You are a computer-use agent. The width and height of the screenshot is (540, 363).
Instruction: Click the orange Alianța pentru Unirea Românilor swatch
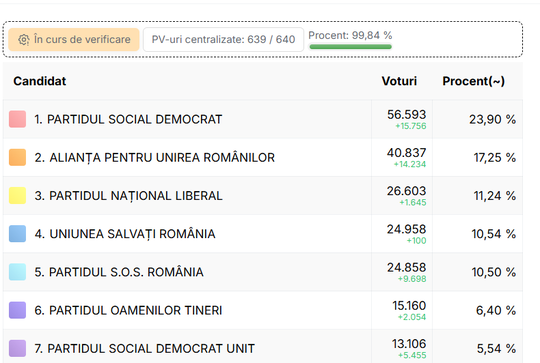tap(17, 157)
